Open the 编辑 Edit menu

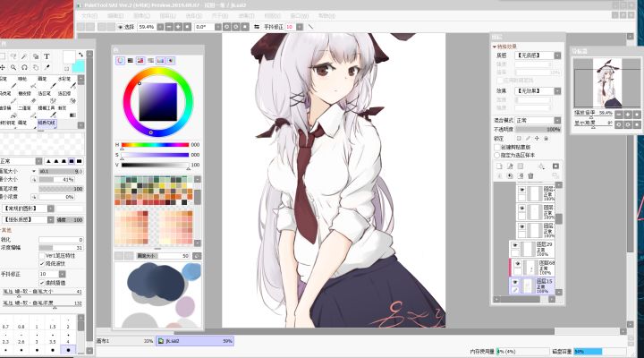click(x=115, y=15)
